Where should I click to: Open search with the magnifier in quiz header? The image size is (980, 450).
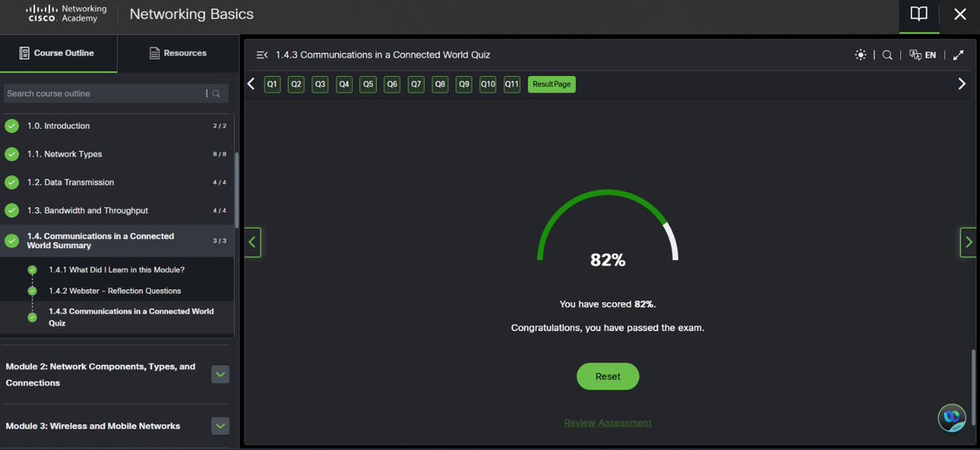pos(887,55)
